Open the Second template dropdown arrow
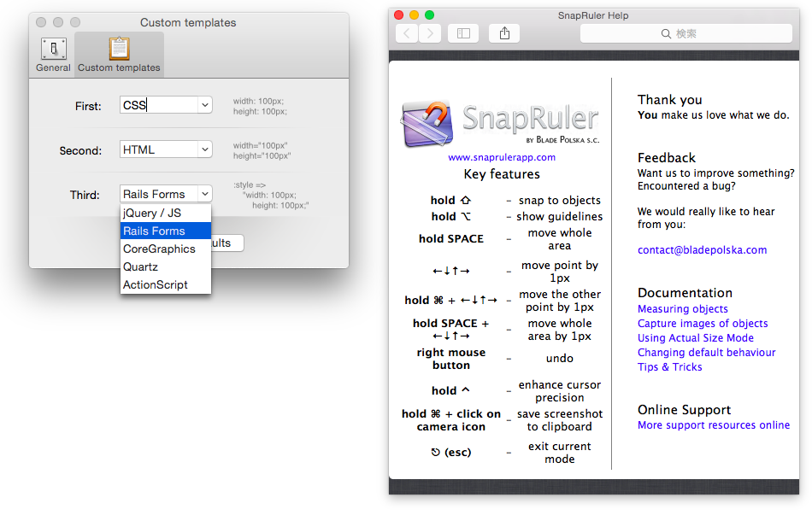The image size is (812, 515). (205, 149)
